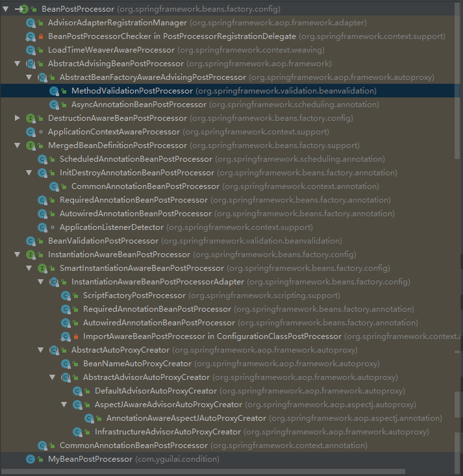This screenshot has height=476, width=463.
Task: Select AutowiredAnnotationBeanPostProcessor under MergedBeanDefinitionPostProcessor
Action: [136, 214]
